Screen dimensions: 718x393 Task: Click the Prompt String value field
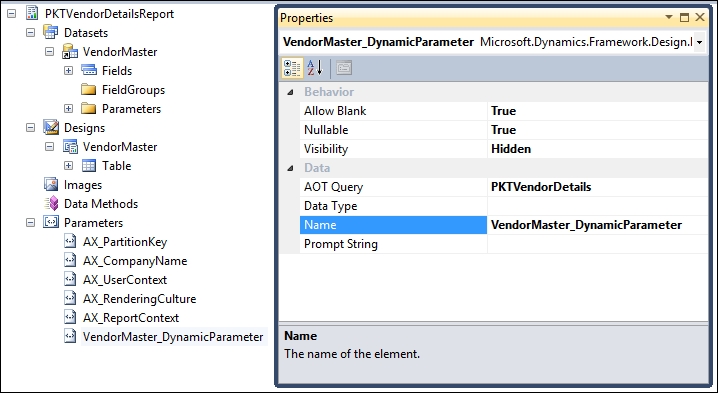click(x=598, y=244)
